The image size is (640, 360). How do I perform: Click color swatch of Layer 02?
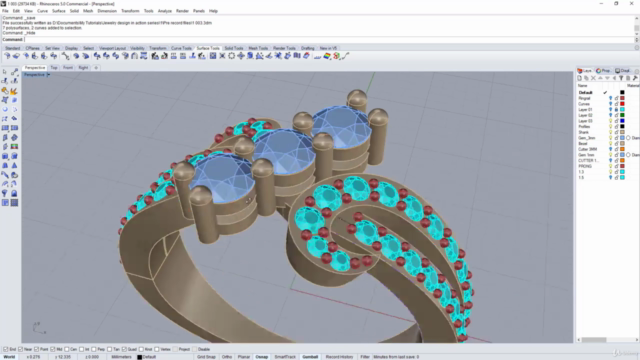pos(622,115)
